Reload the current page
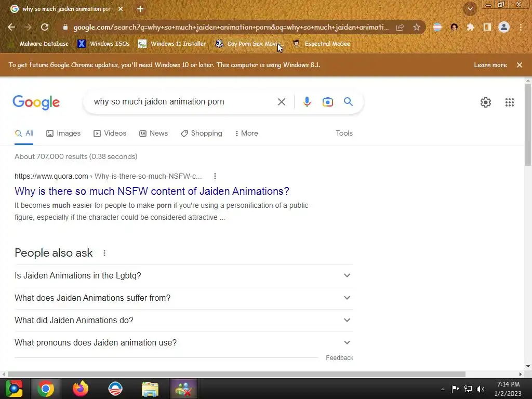 [45, 27]
